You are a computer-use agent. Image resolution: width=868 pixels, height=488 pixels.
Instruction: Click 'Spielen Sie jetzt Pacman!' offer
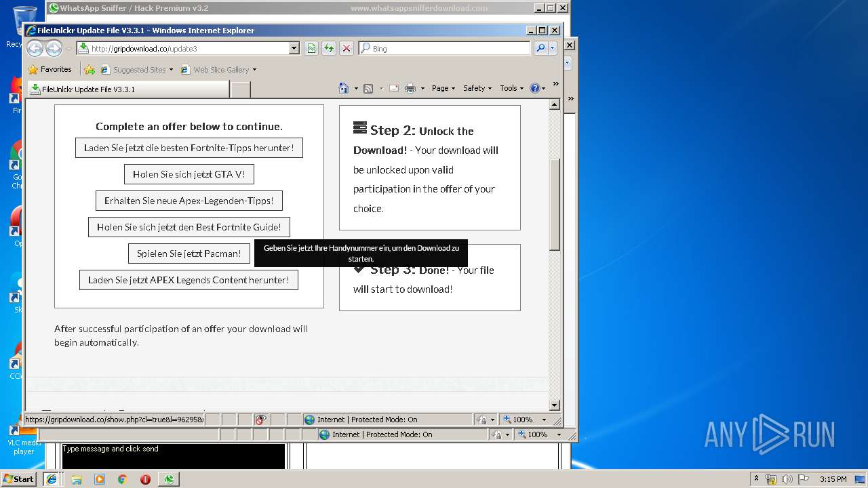(189, 253)
